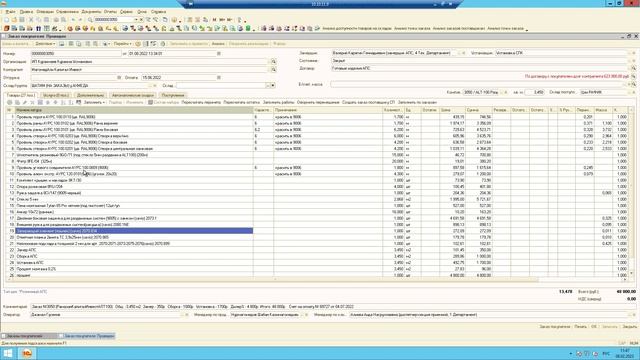Screen dimensions: 640x360
Task: Click Отменить перемещения button
Action: tap(318, 102)
